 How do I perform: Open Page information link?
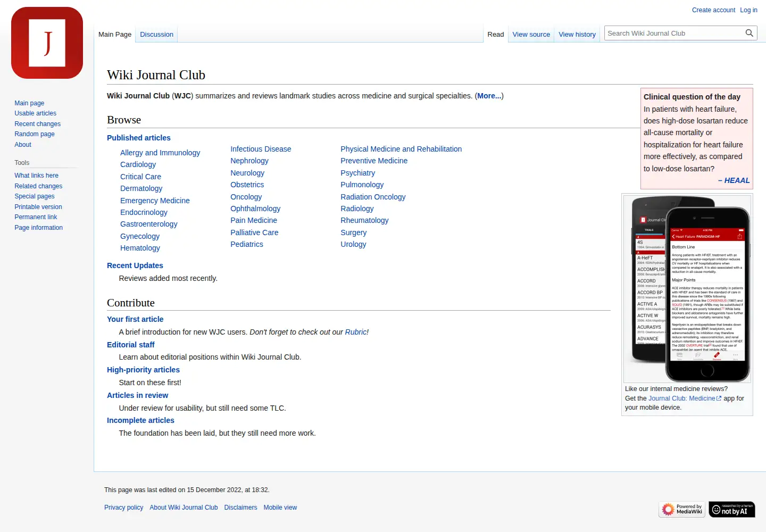point(38,228)
